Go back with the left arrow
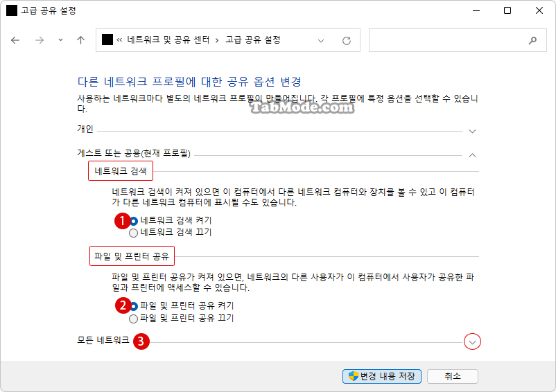Image resolution: width=556 pixels, height=392 pixels. tap(15, 40)
